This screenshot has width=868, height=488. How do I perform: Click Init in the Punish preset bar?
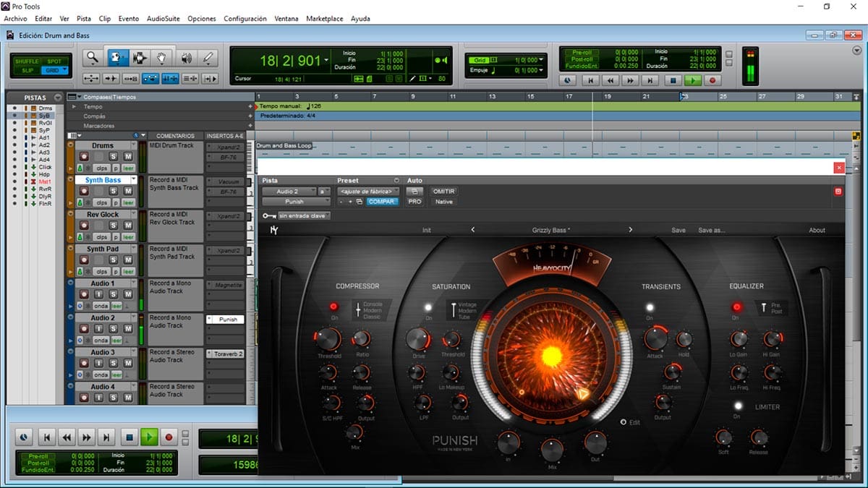point(427,230)
